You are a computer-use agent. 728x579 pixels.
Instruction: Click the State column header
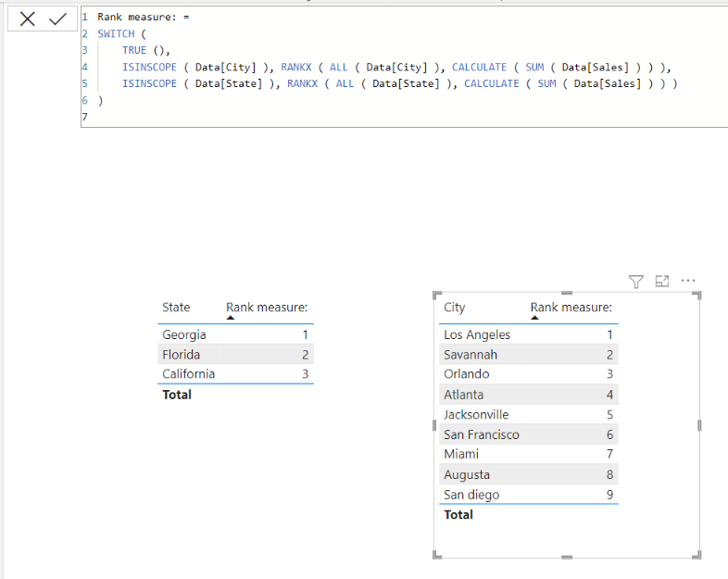(x=176, y=308)
